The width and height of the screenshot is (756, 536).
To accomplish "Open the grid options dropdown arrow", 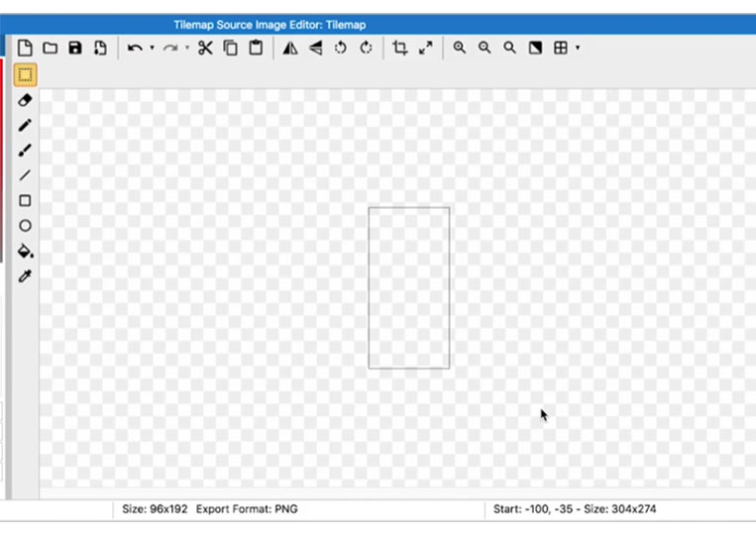I will 578,48.
